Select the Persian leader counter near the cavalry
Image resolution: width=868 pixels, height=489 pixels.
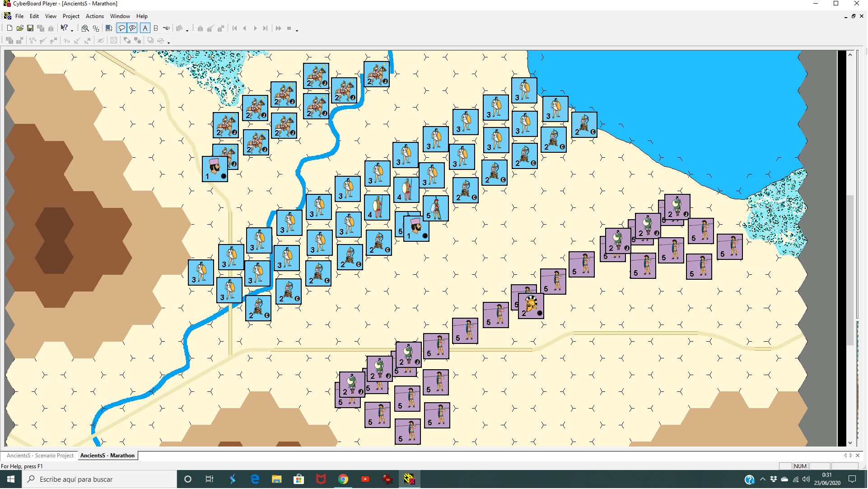(215, 169)
